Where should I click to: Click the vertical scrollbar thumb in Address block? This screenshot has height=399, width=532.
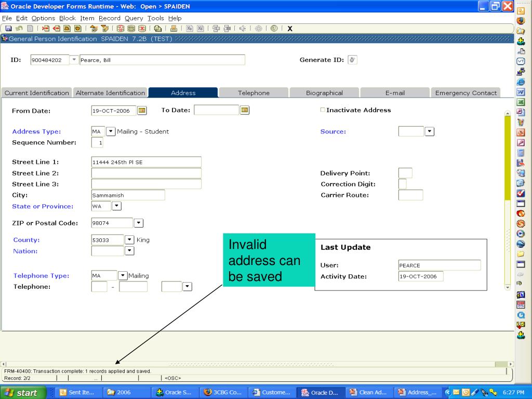508,158
